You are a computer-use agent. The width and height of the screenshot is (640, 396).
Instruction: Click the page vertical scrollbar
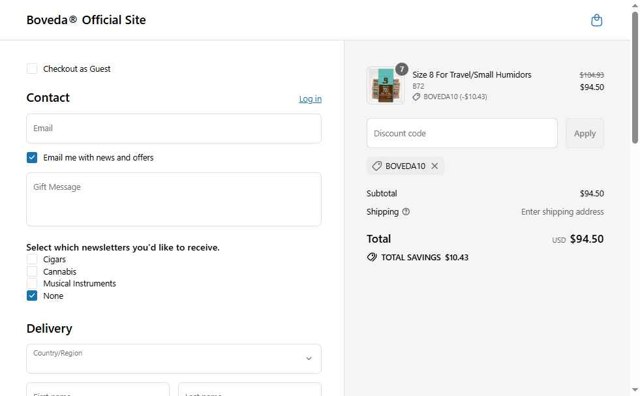click(x=635, y=78)
